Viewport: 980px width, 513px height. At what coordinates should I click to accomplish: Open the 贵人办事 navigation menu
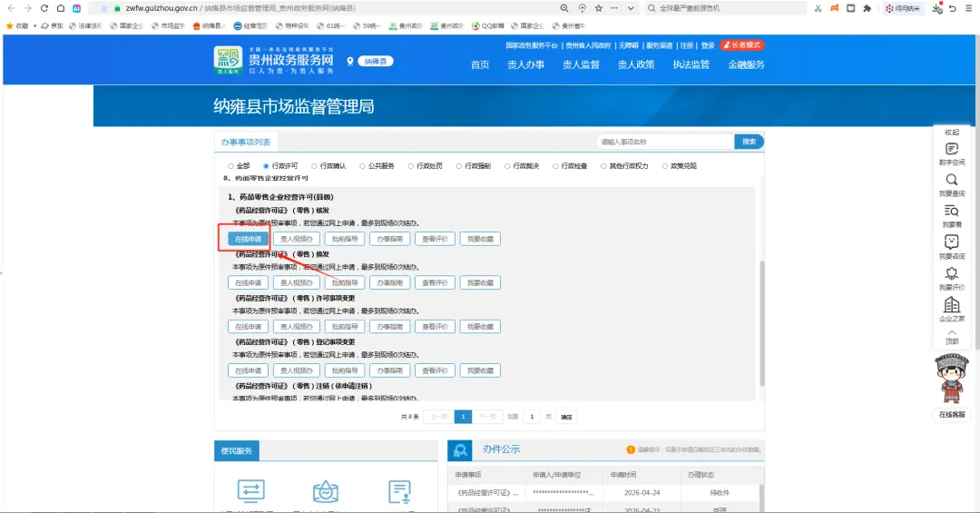tap(525, 64)
